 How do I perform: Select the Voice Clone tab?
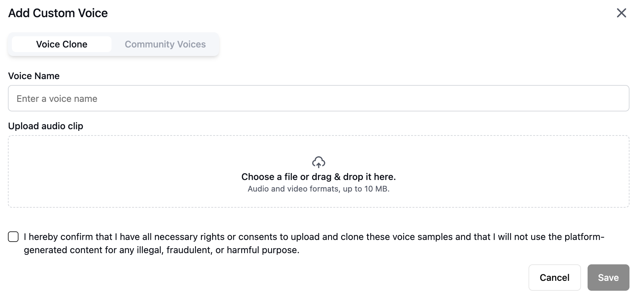62,44
